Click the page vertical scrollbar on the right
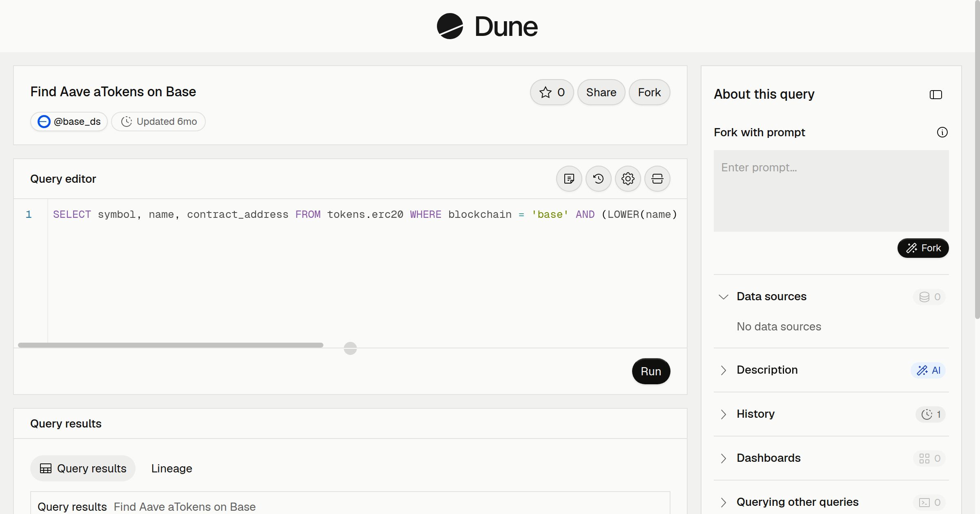 [977, 159]
